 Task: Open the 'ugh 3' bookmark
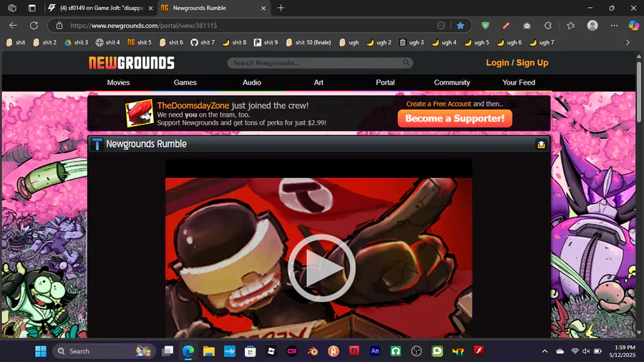[412, 42]
